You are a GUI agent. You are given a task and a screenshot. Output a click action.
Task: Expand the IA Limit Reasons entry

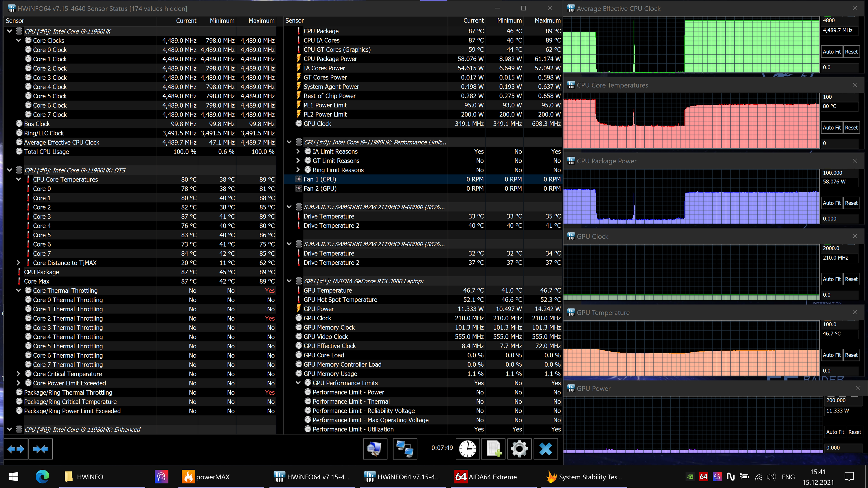pyautogui.click(x=298, y=151)
